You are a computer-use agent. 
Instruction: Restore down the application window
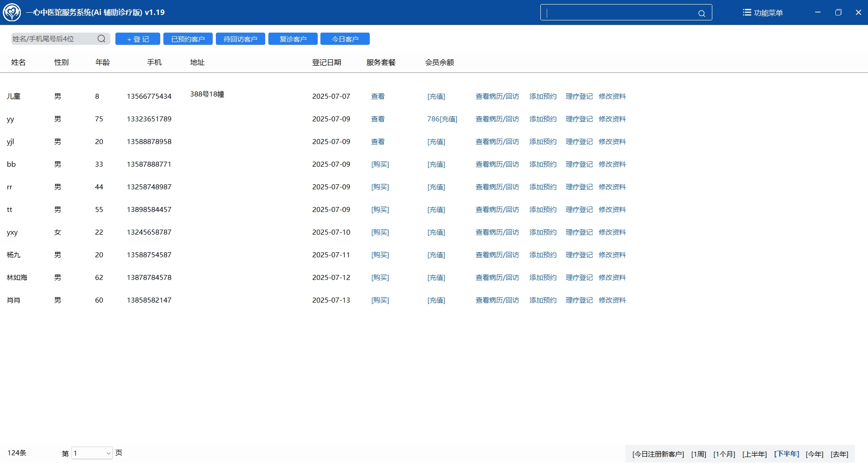tap(838, 12)
